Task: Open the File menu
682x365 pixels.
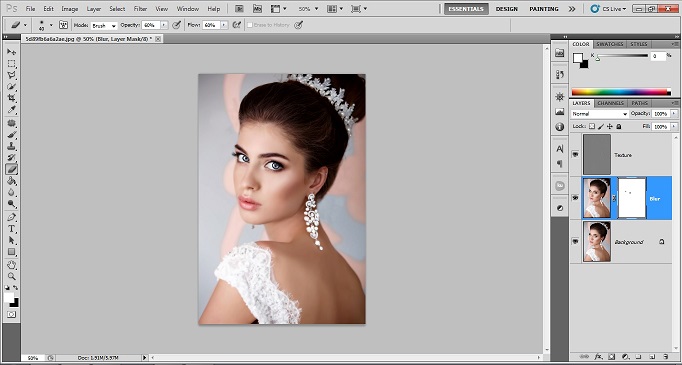Action: pyautogui.click(x=30, y=9)
